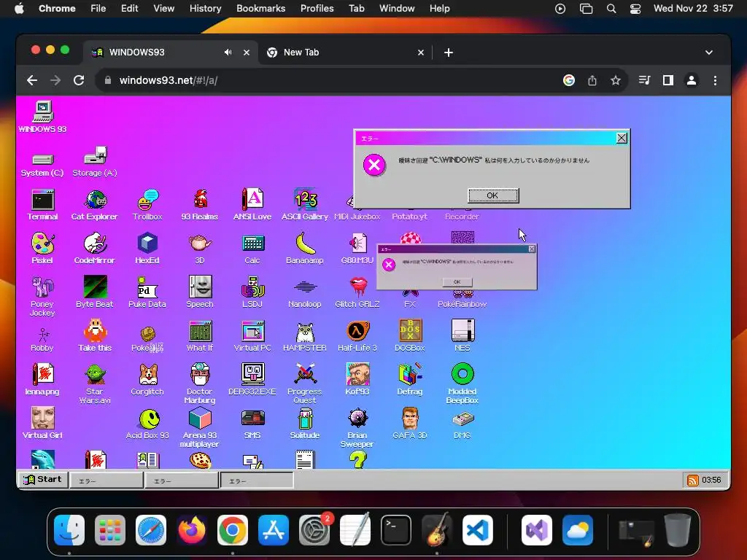Open the History menu
The image size is (747, 560).
click(205, 8)
